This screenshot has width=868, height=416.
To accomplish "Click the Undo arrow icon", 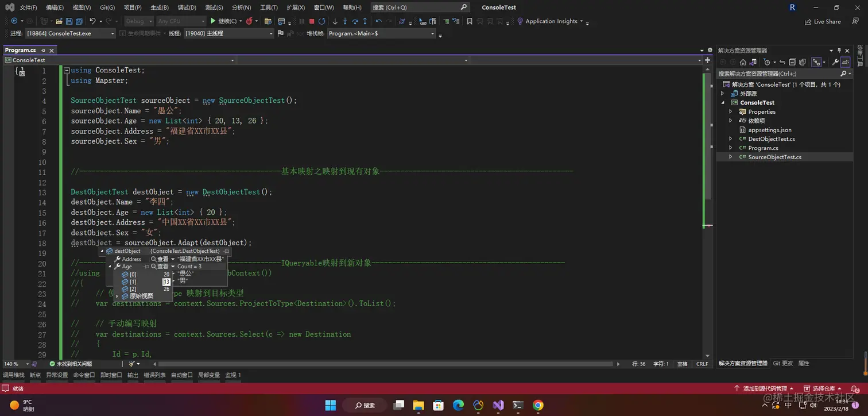I will click(x=92, y=21).
